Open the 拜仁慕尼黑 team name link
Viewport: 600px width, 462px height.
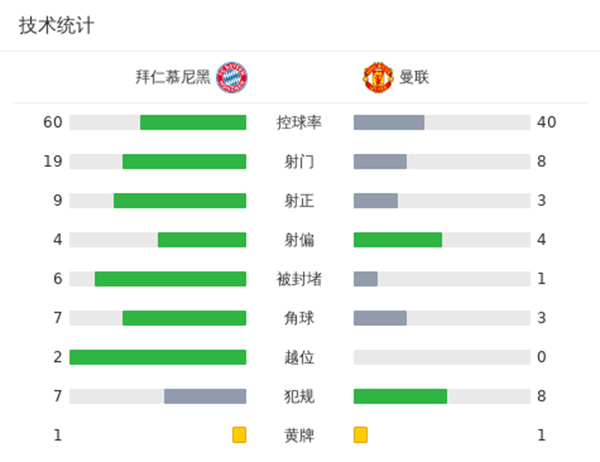click(173, 77)
